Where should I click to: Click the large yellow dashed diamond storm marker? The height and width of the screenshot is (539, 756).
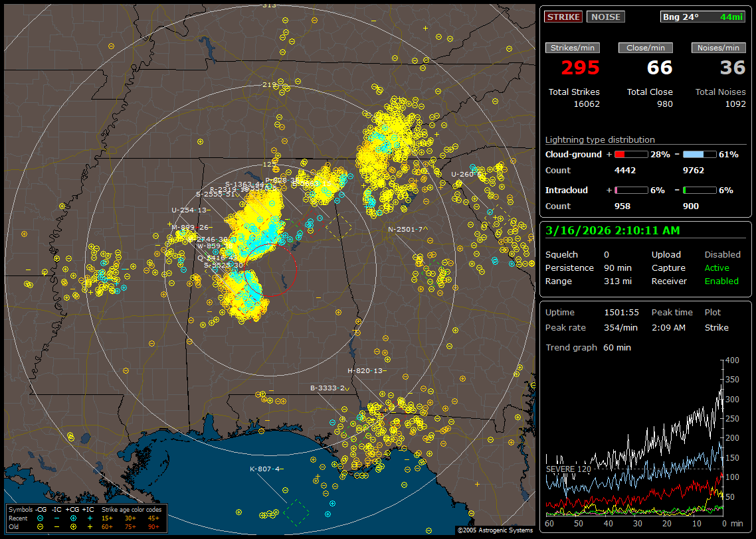339,227
